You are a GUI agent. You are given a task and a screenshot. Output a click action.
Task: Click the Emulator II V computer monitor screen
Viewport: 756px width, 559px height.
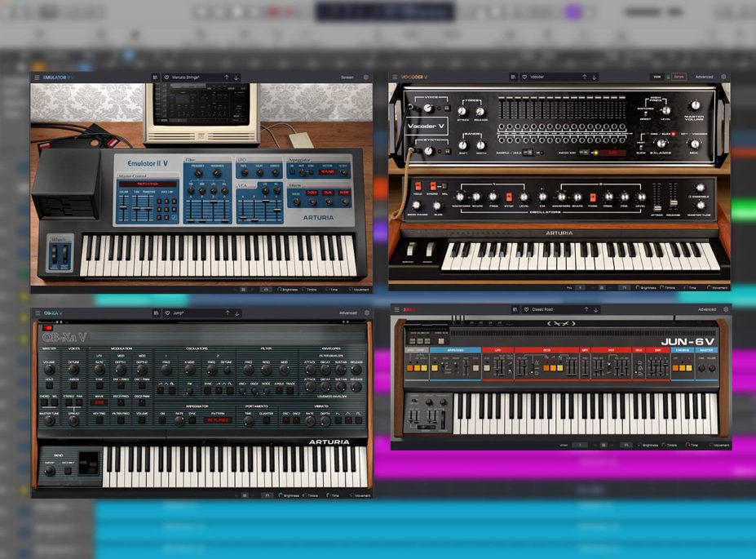point(201,104)
